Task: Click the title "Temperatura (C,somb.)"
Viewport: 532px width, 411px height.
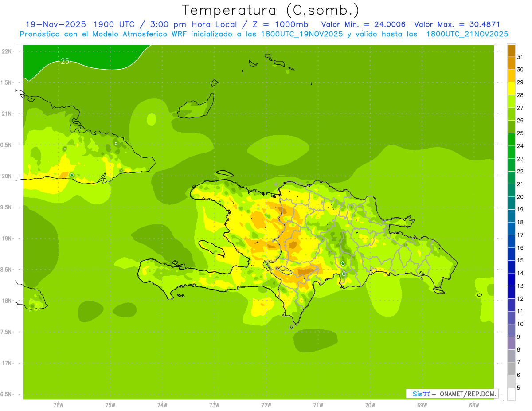Action: pyautogui.click(x=271, y=11)
